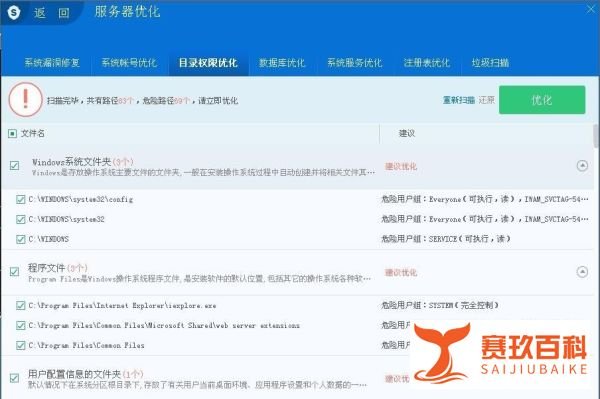600x399 pixels.
Task: Click the shield logo icon in title bar
Action: click(14, 12)
